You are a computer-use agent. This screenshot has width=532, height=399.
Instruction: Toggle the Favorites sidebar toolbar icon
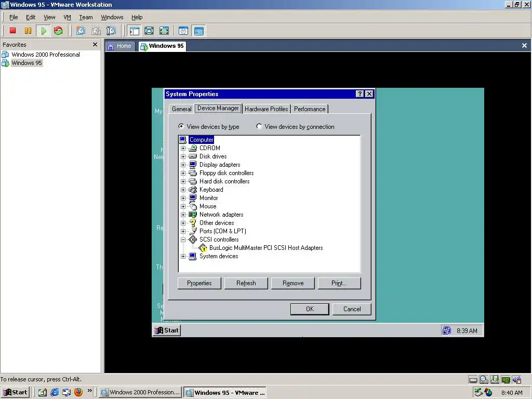click(x=134, y=31)
